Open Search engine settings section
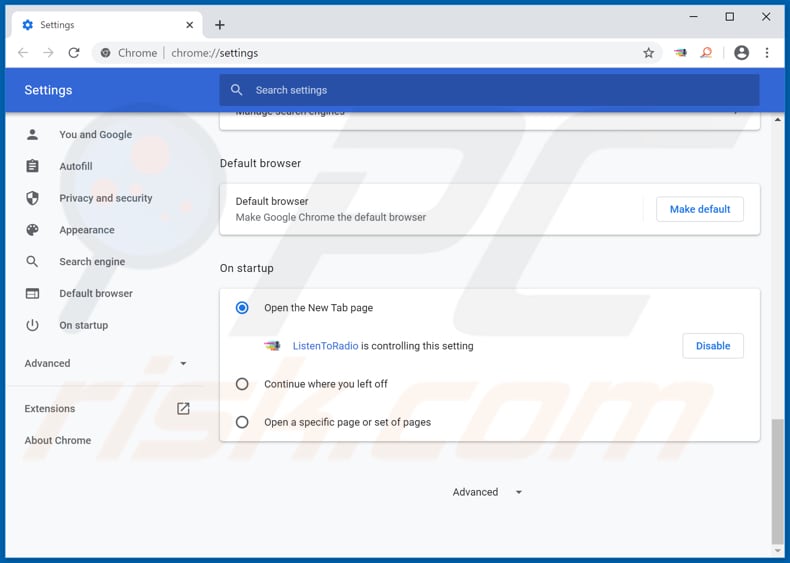The width and height of the screenshot is (790, 563). coord(92,262)
